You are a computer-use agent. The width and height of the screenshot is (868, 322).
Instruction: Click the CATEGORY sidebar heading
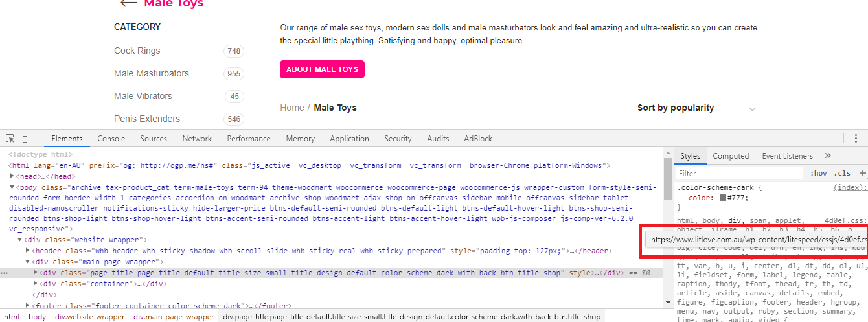[x=137, y=27]
